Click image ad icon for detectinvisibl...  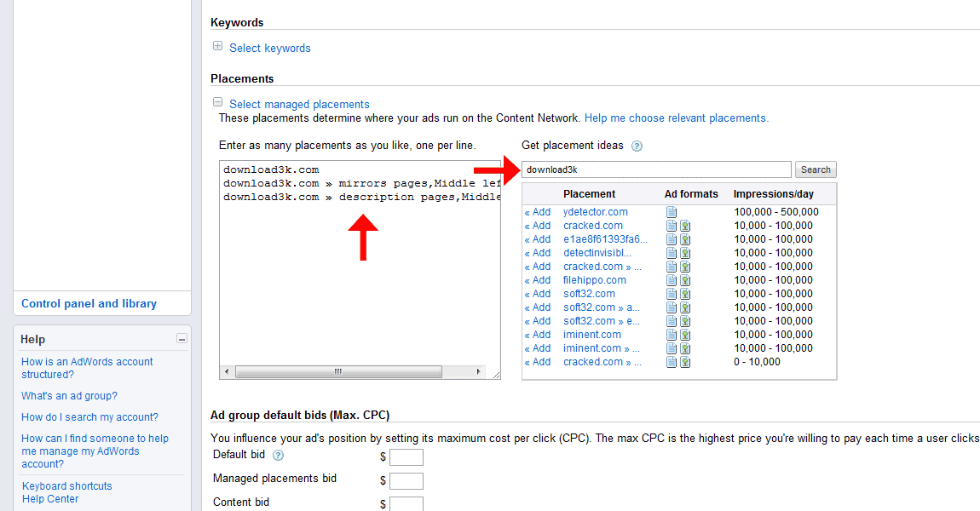click(x=685, y=253)
